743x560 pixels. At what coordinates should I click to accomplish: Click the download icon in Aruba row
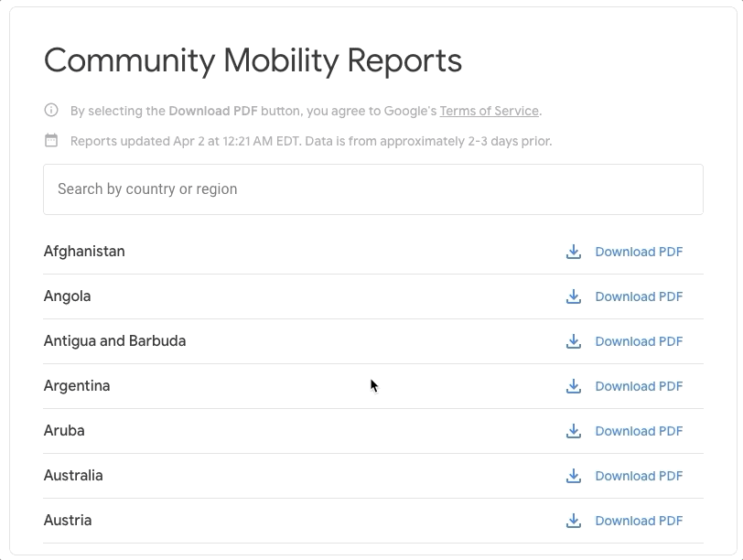click(x=574, y=431)
